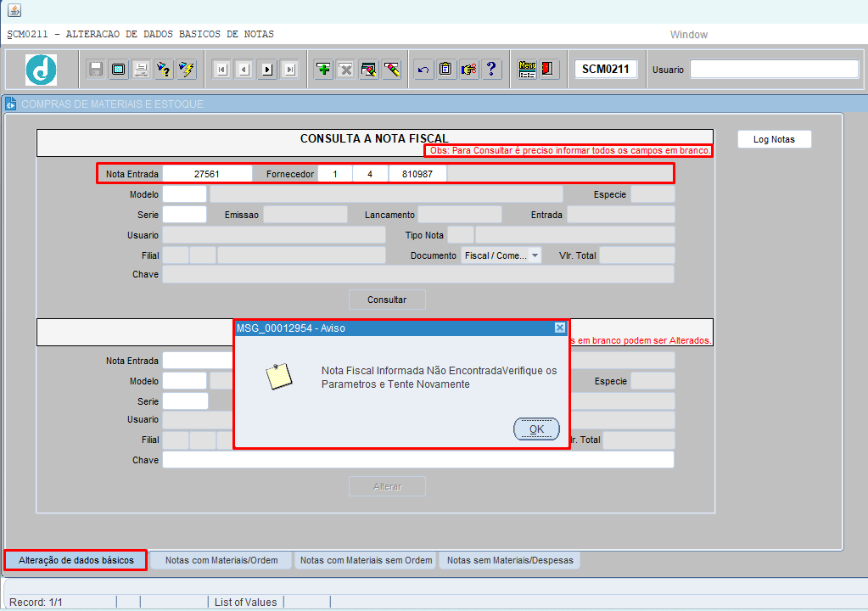Click the Log Notas button
Viewport: 868px width, 611px height.
click(774, 139)
